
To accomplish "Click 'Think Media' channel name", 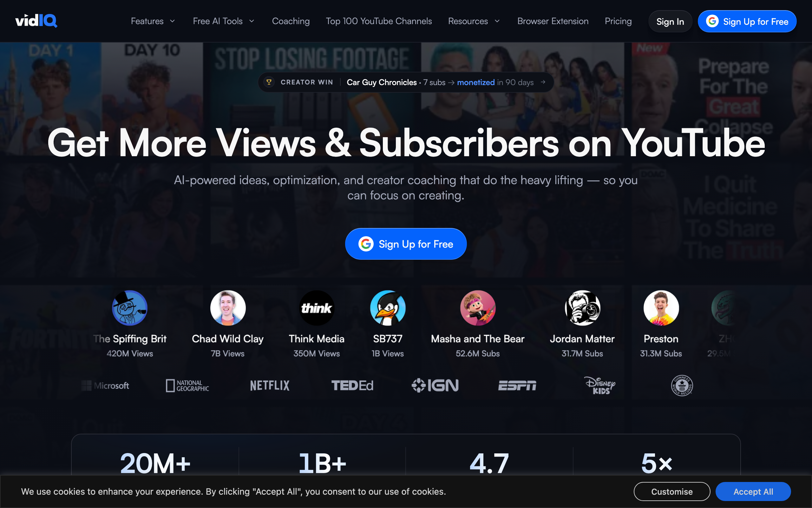I will pos(317,339).
